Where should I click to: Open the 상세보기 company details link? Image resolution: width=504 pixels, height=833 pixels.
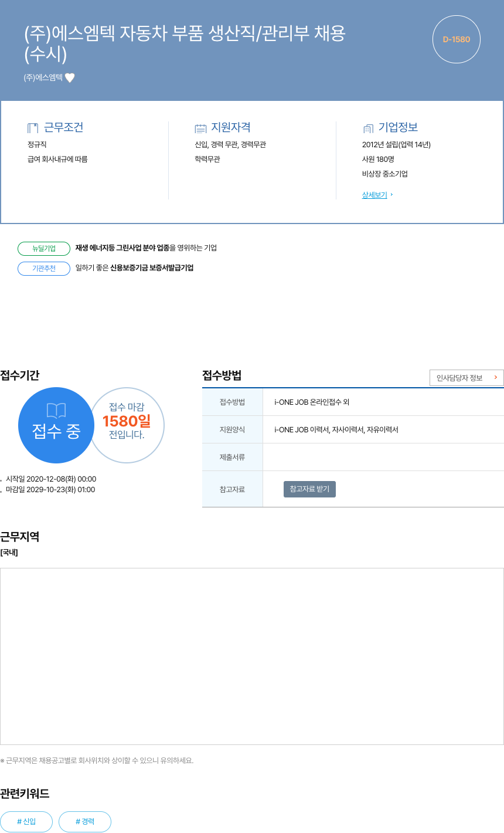point(374,195)
